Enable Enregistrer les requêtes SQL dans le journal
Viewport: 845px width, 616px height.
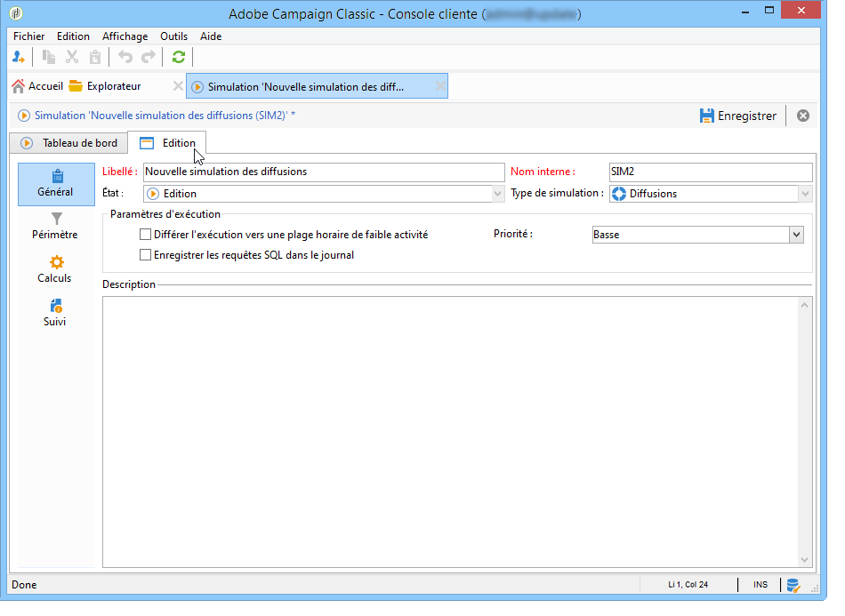tap(145, 255)
